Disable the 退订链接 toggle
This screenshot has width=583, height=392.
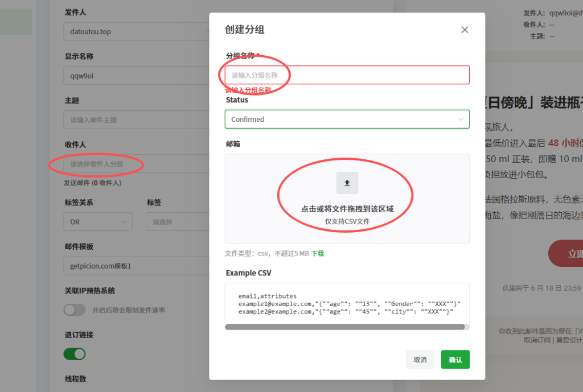pos(74,354)
